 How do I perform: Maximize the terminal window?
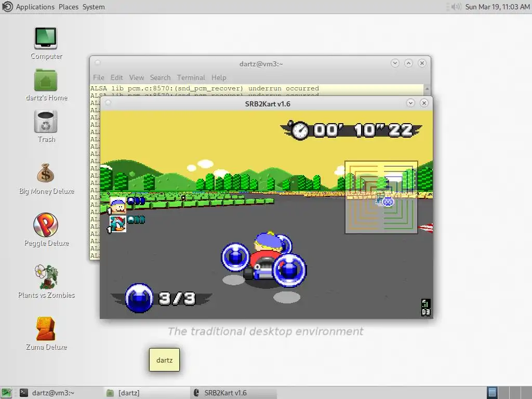coord(408,63)
